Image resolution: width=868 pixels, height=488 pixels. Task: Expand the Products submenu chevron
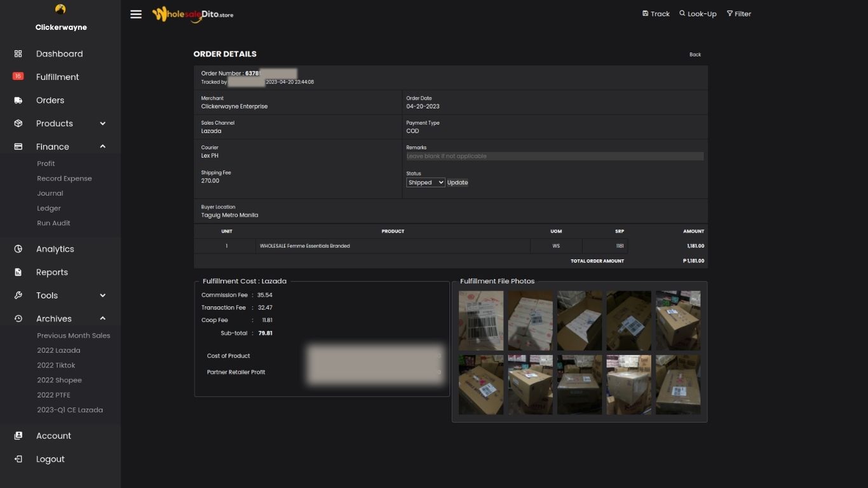click(x=102, y=123)
